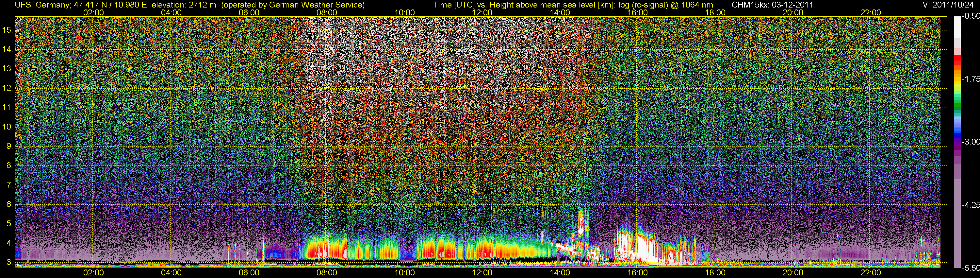Viewport: 980px width, 278px height.
Task: Click the '6.' height axis label
Action: point(10,204)
